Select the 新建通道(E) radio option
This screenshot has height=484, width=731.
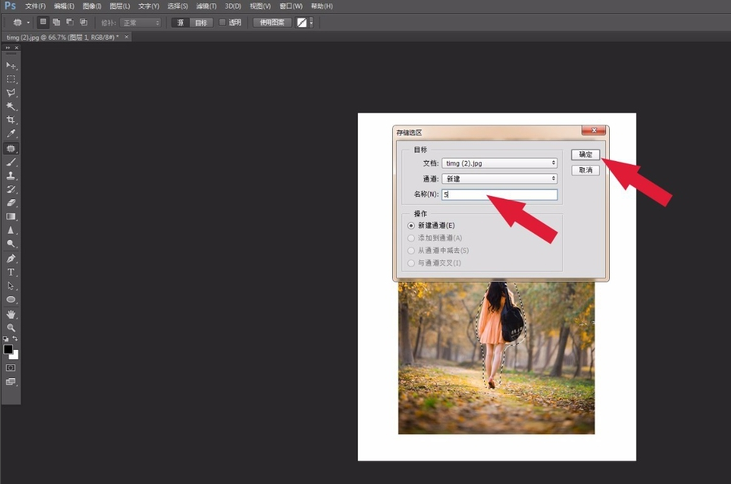click(411, 226)
